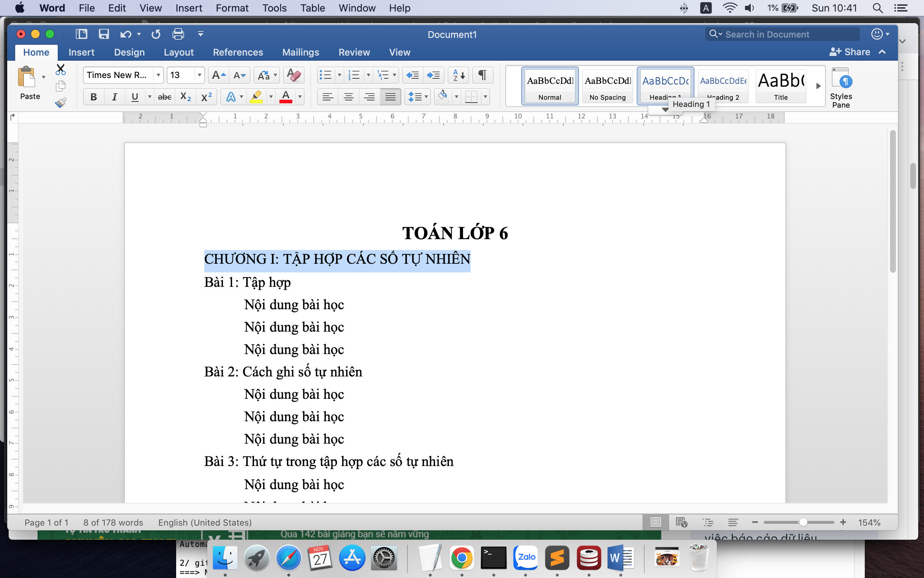Expand the bullets list dropdown arrow
The height and width of the screenshot is (578, 924).
[339, 75]
